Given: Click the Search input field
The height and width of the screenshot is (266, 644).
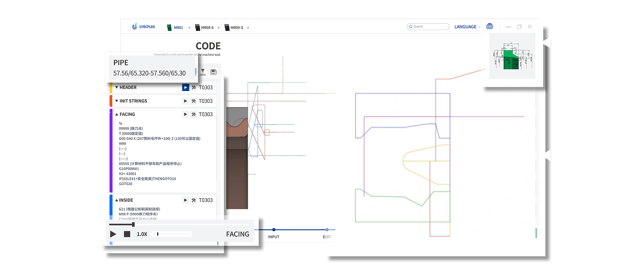Looking at the screenshot, I should click(x=428, y=26).
